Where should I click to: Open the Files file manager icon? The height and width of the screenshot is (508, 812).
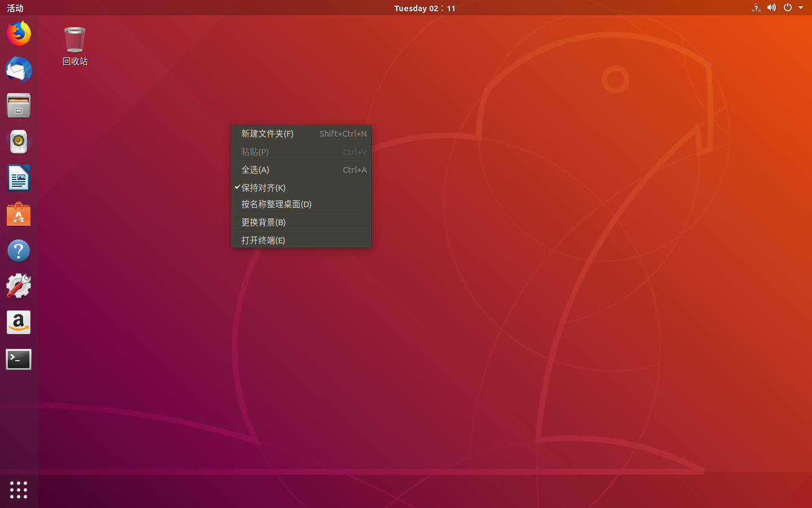(x=19, y=106)
